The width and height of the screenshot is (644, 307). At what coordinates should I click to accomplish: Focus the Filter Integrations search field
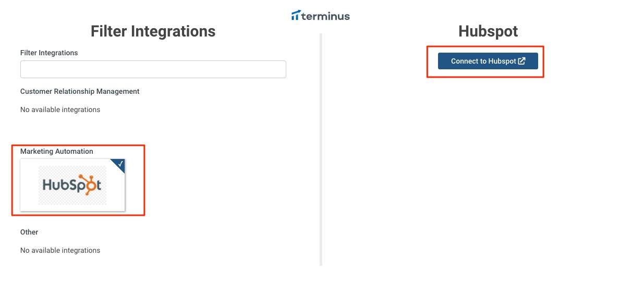(153, 69)
